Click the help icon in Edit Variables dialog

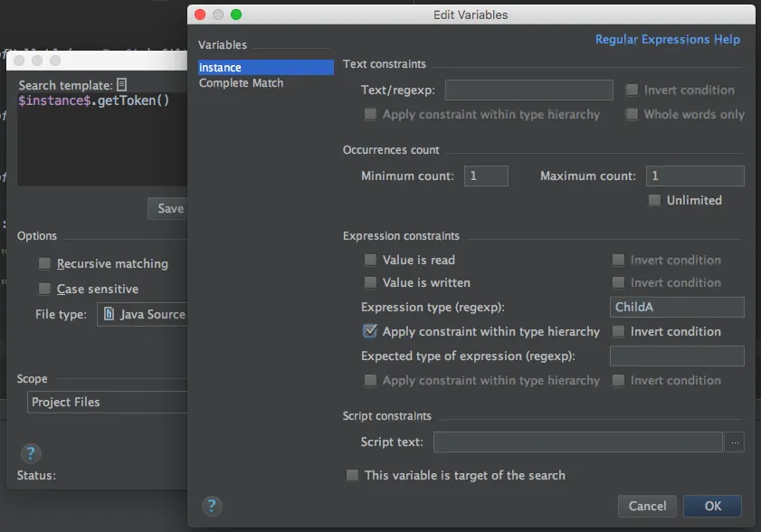[211, 506]
